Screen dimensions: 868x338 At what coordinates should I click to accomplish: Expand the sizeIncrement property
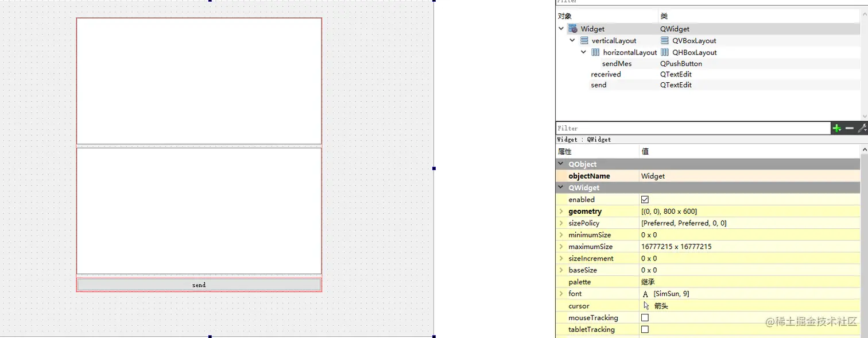coord(561,258)
